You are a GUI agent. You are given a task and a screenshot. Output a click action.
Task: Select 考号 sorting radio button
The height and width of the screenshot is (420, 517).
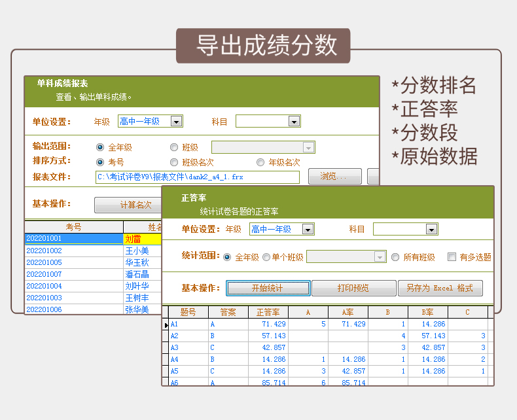point(100,162)
